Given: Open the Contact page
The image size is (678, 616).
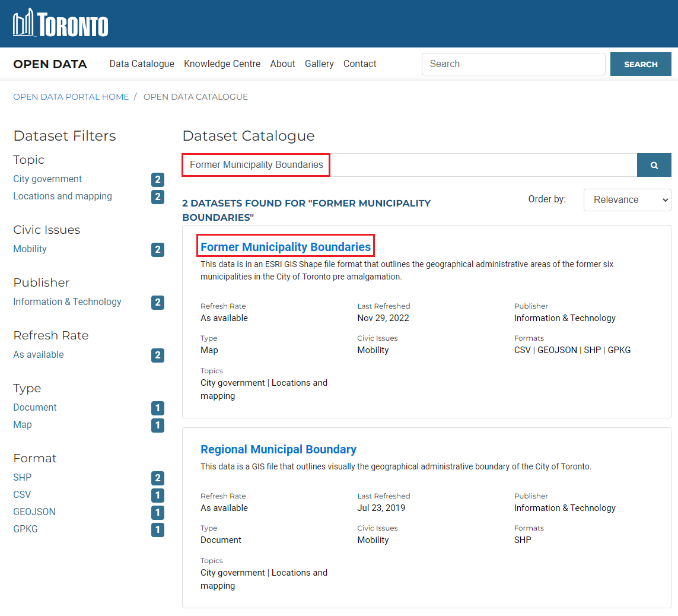Looking at the screenshot, I should [x=359, y=64].
